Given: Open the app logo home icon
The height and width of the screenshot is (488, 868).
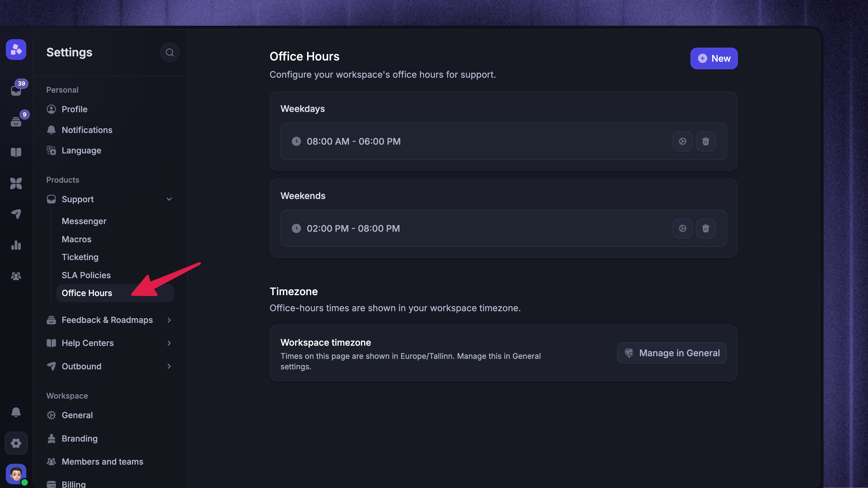Looking at the screenshot, I should pos(16,49).
